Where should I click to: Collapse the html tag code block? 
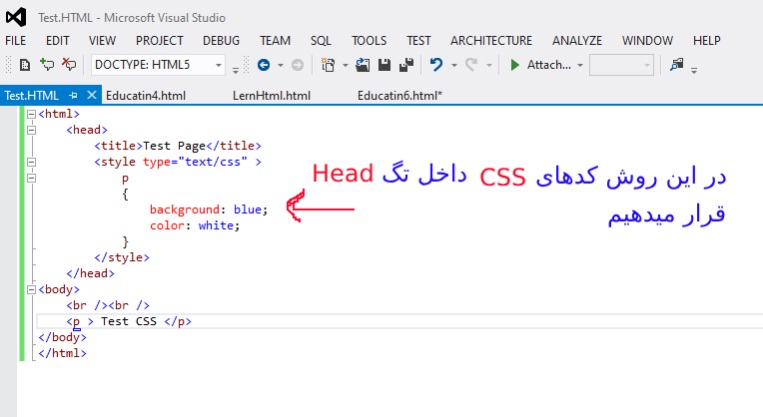point(31,114)
